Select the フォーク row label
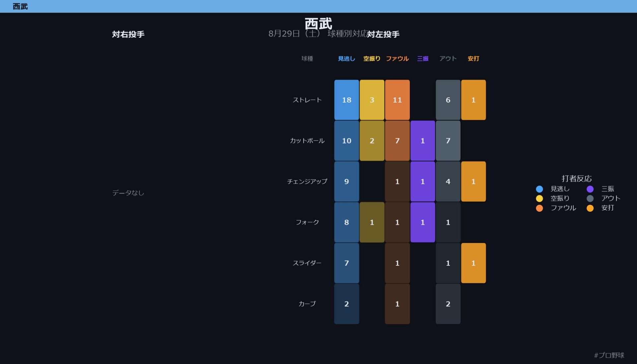The image size is (637, 364). [x=307, y=222]
